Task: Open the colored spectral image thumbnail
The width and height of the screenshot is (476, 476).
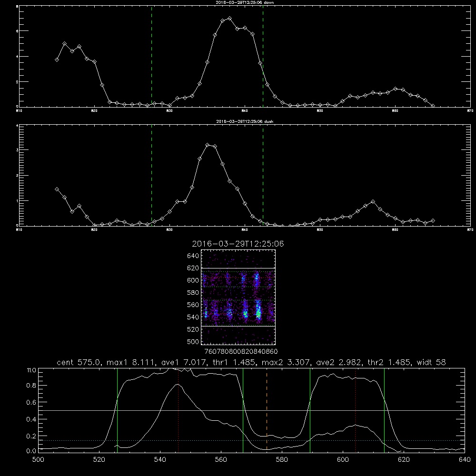Action: coord(238,297)
